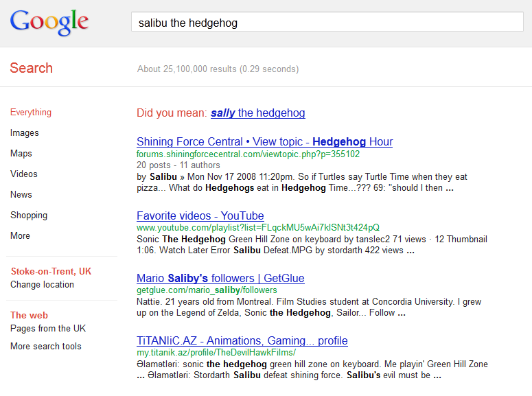Image resolution: width=532 pixels, height=396 pixels.
Task: Click '20 posts - 11 authors' text
Action: point(178,165)
